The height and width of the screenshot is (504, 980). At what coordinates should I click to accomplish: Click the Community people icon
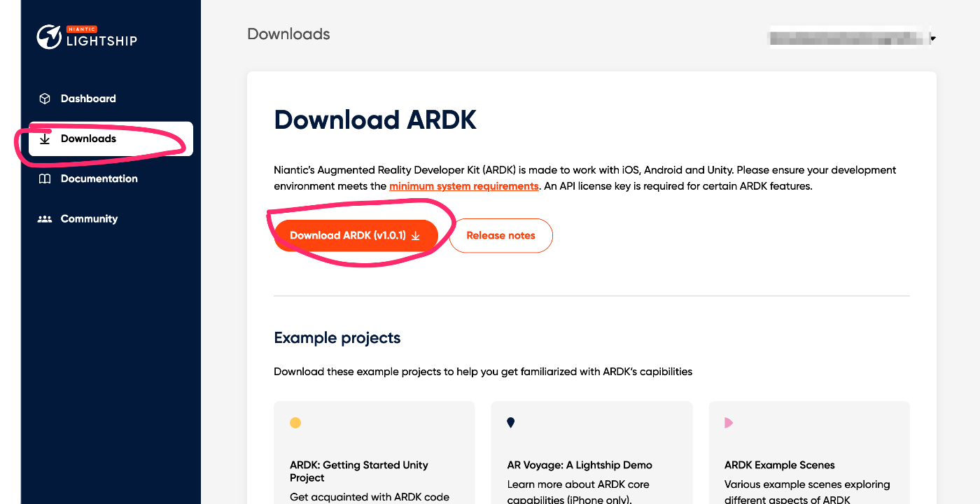point(45,219)
